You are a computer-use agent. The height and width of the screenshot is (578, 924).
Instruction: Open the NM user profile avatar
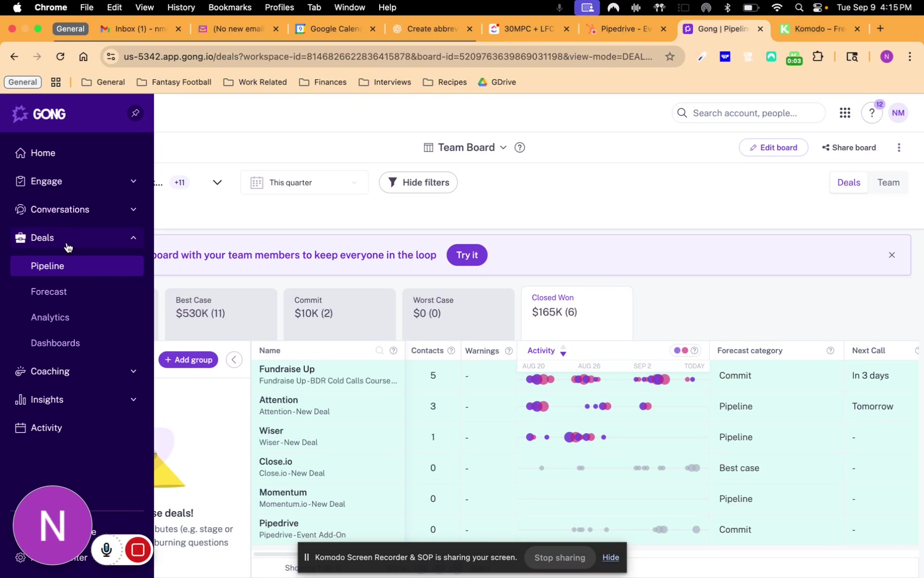click(x=898, y=113)
